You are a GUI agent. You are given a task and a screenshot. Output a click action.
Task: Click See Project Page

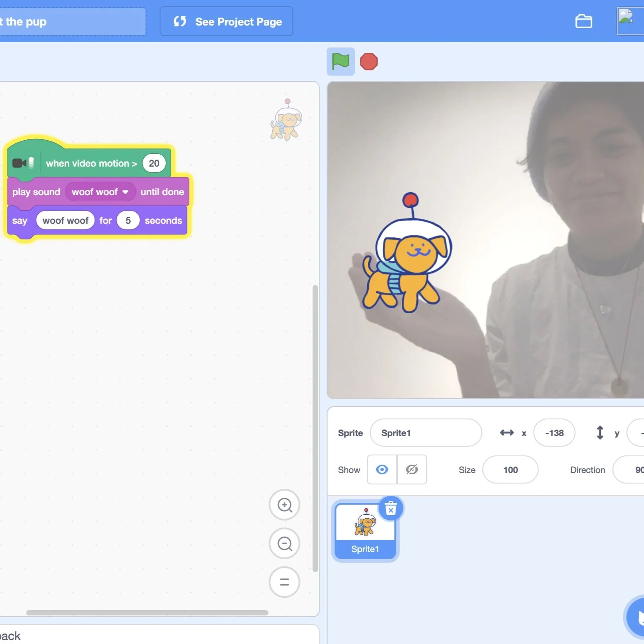226,21
